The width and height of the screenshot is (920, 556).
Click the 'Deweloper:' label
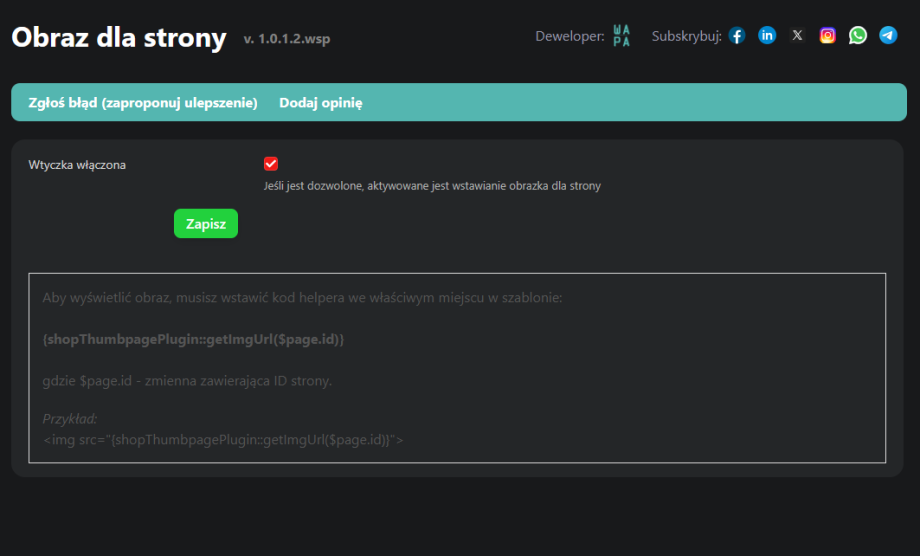point(569,37)
